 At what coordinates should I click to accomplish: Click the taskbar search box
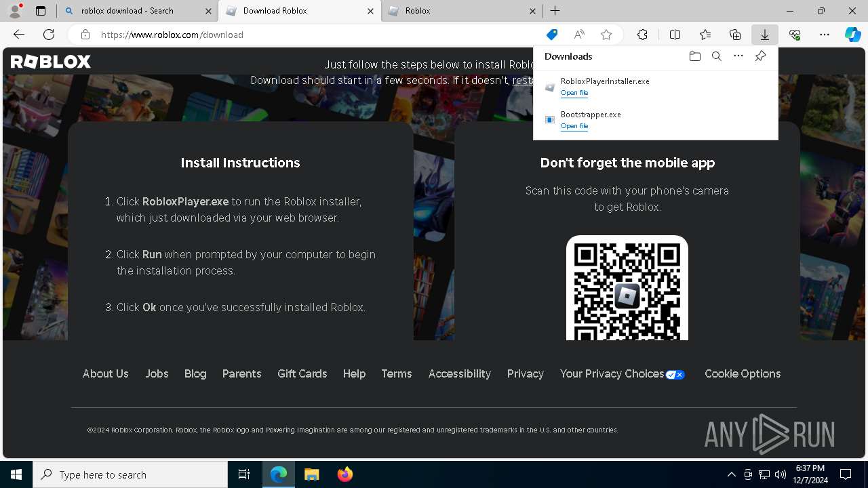tap(130, 474)
